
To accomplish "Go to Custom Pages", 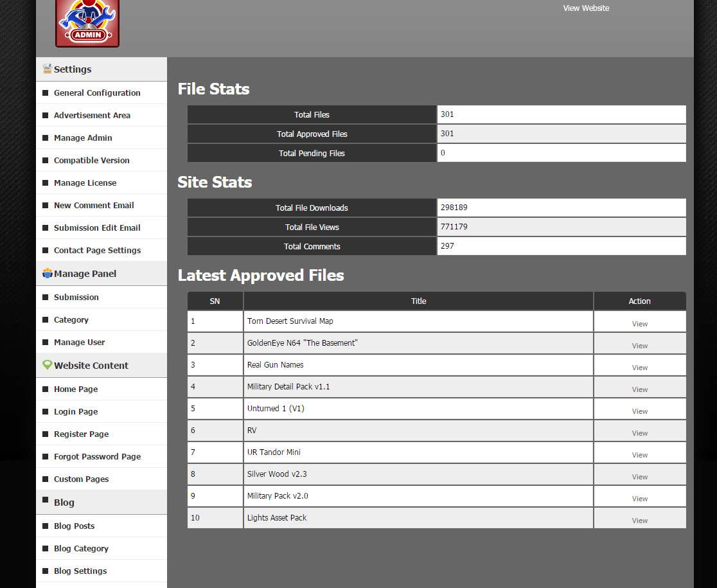I will 82,479.
